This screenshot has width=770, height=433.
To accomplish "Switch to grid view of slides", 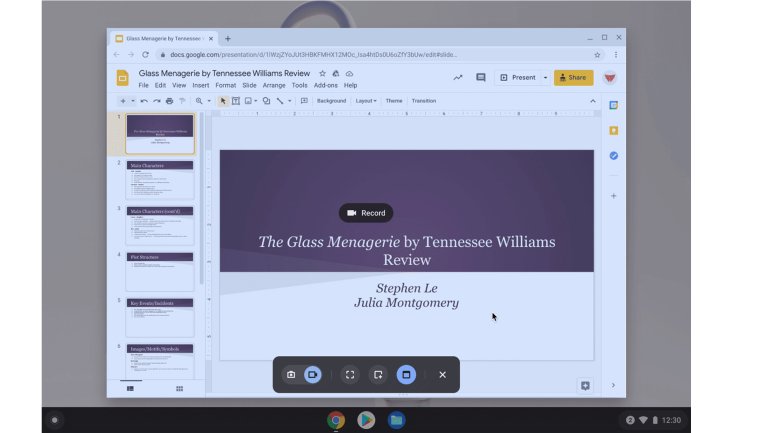I will (179, 388).
